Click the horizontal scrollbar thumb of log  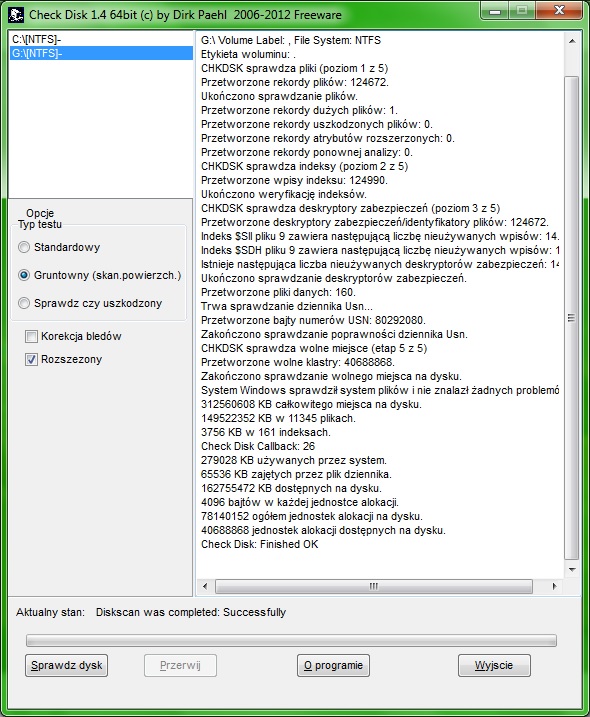(374, 586)
